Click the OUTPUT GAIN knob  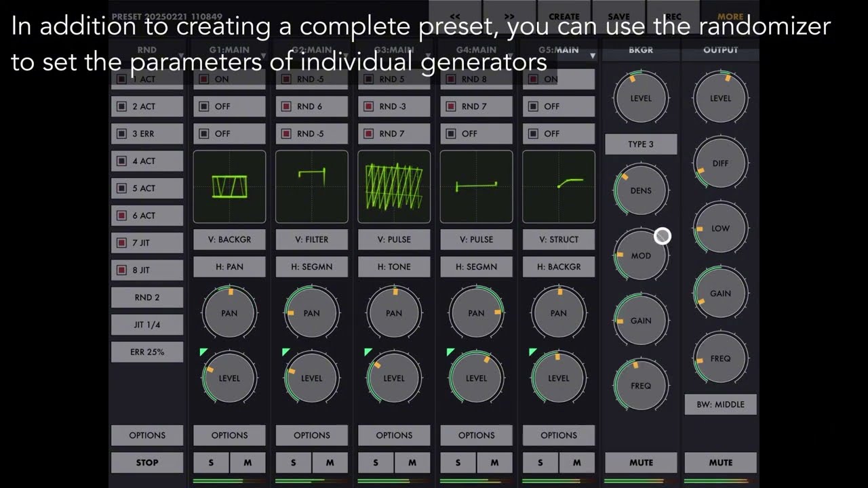click(720, 293)
